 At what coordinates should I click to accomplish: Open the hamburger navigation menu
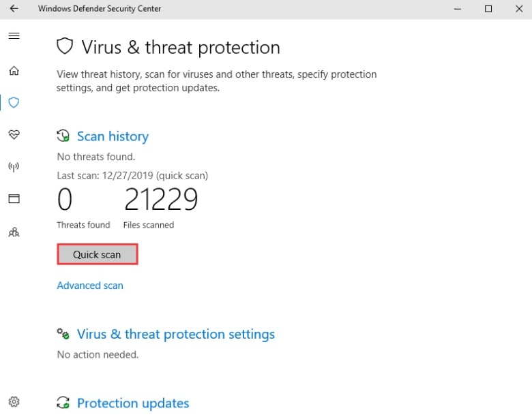(14, 36)
